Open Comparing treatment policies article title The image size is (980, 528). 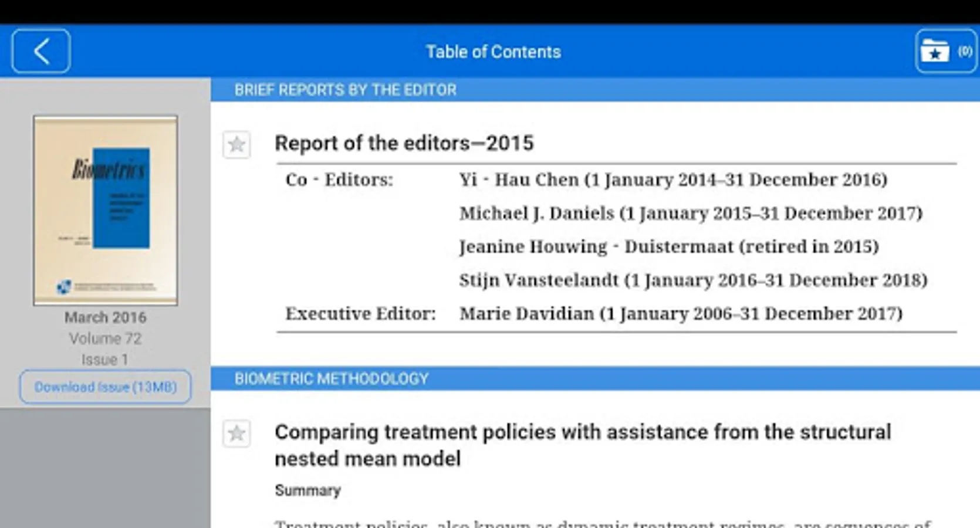click(x=583, y=445)
